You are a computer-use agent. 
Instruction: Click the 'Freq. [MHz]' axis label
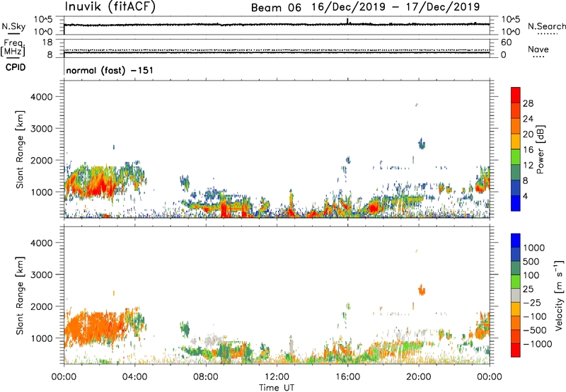pos(13,48)
